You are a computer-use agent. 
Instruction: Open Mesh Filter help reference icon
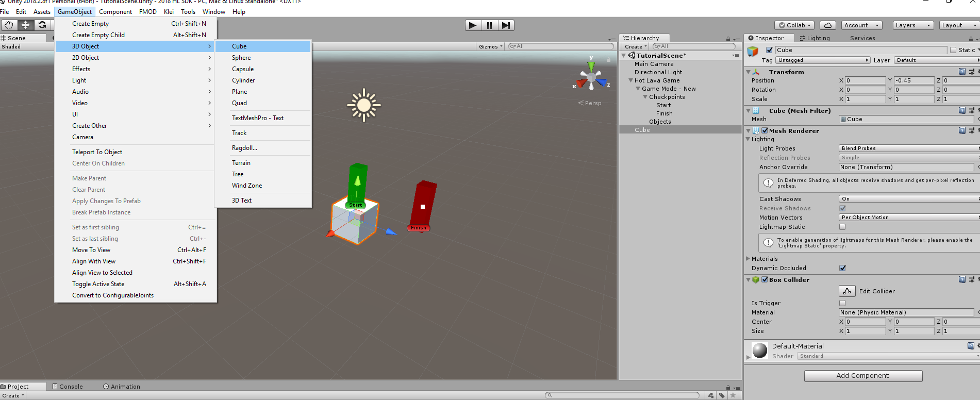tap(962, 110)
